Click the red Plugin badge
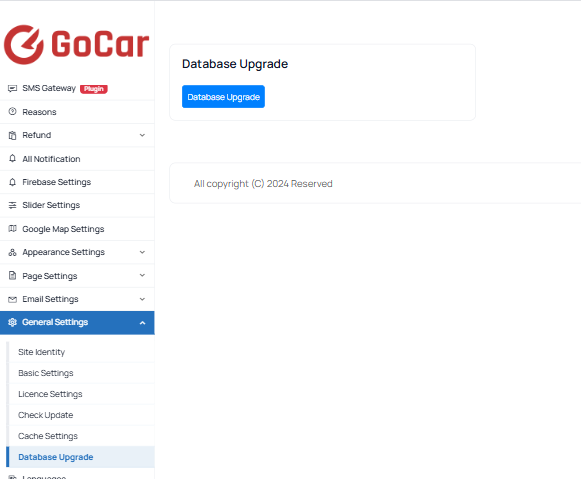581x479 pixels. [94, 89]
